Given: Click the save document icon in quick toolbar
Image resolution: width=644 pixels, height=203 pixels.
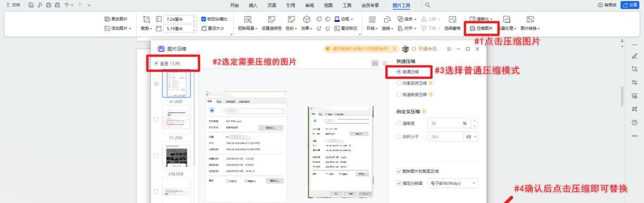Looking at the screenshot, I should click(x=31, y=5).
